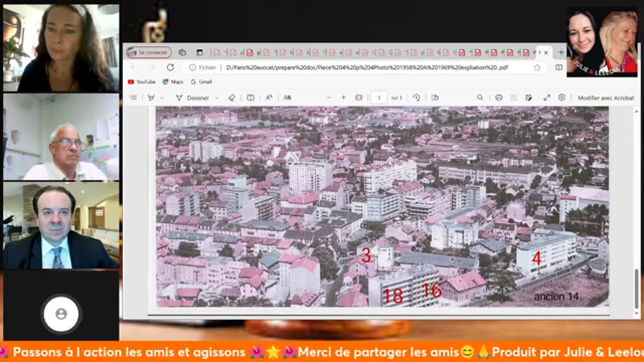Open PDF search with magnifier icon
Screen dimensions: 644x362
tap(480, 98)
